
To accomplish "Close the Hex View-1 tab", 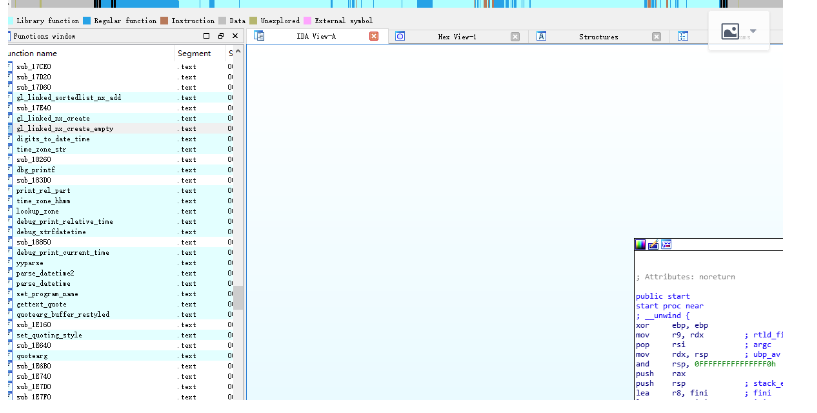I will pyautogui.click(x=515, y=37).
